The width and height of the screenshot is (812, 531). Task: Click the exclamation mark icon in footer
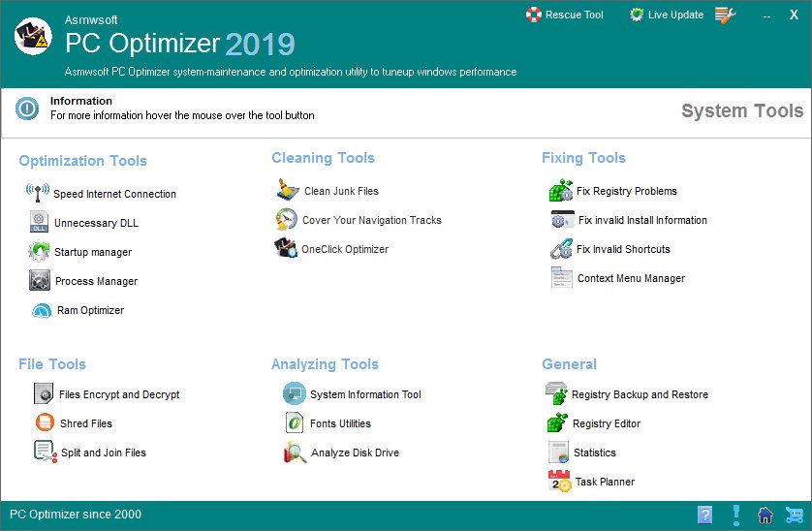click(x=735, y=515)
